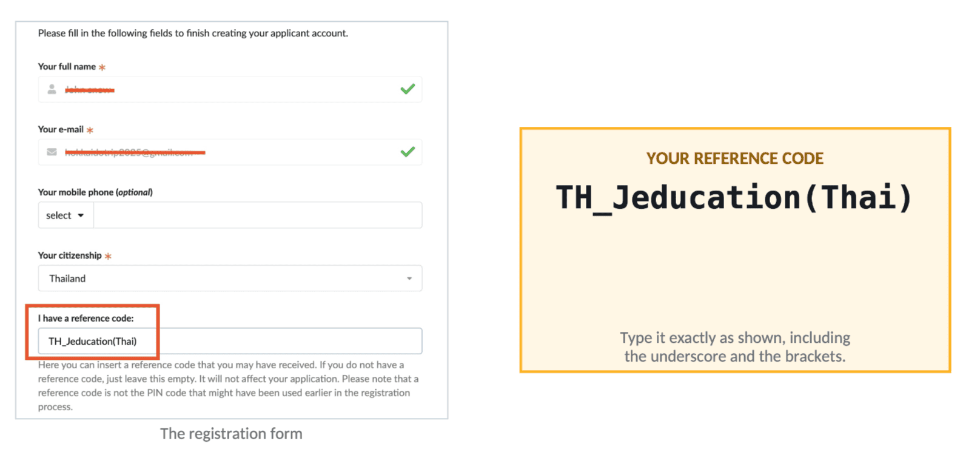Open the mobile phone country code select dropdown
Viewport: 980px width, 449px height.
coord(65,215)
